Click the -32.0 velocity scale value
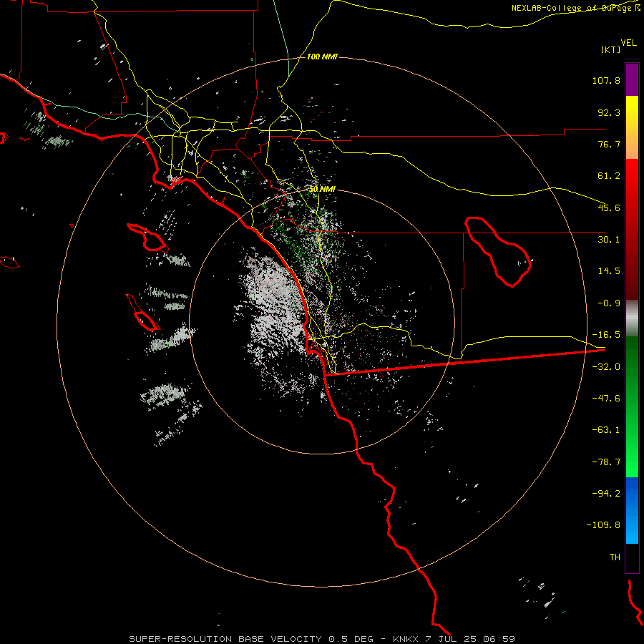This screenshot has width=644, height=644. (606, 367)
